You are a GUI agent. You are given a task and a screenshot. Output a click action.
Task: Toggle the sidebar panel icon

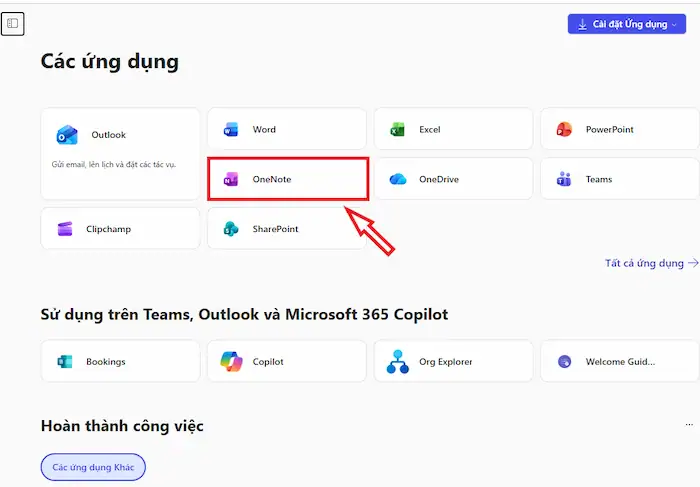(12, 24)
